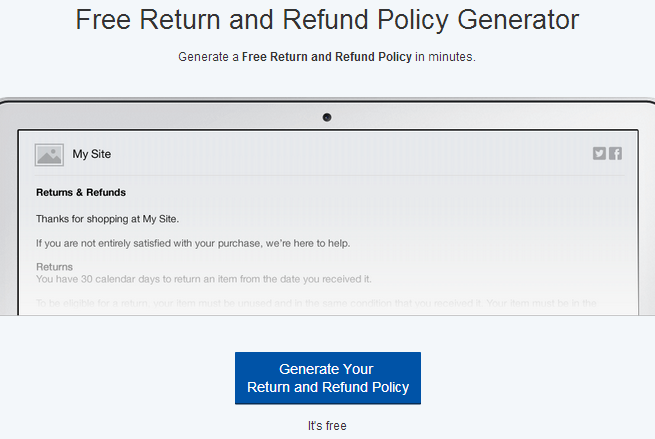The height and width of the screenshot is (439, 655).
Task: Click the laptop webcam dot above the screen
Action: click(327, 117)
